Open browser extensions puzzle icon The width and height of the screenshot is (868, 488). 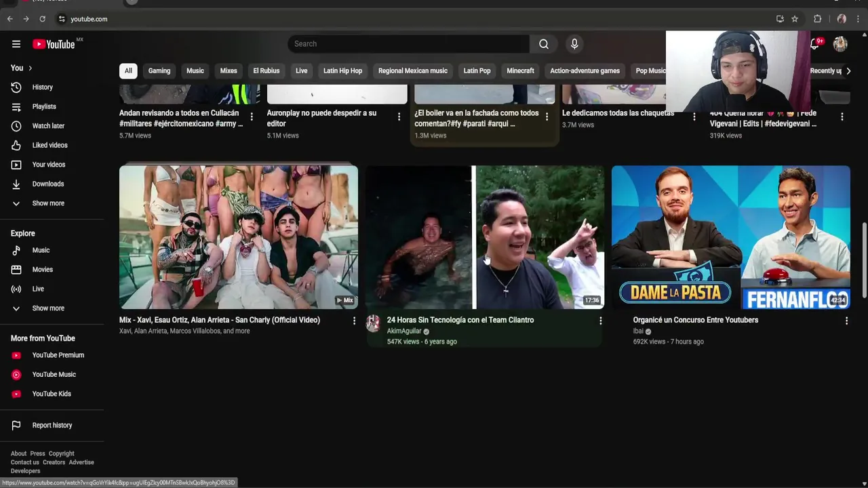point(817,19)
